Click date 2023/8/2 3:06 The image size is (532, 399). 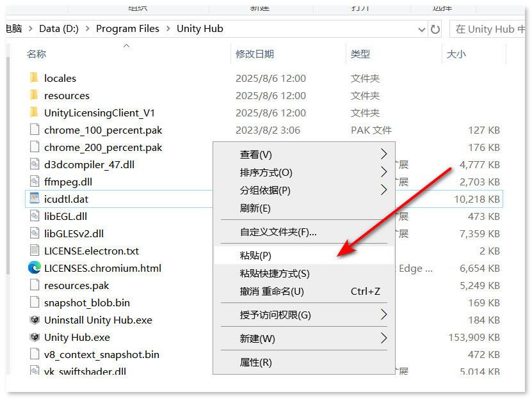click(268, 130)
